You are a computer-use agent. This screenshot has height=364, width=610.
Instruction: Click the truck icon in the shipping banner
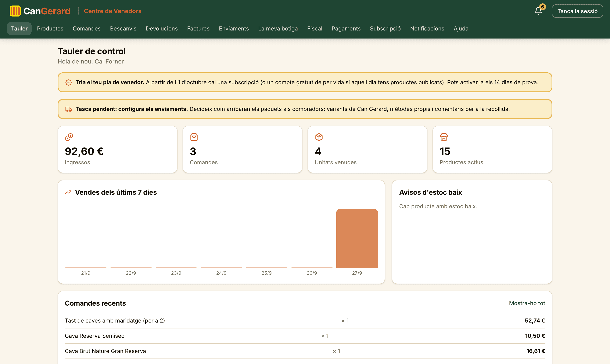coord(68,109)
